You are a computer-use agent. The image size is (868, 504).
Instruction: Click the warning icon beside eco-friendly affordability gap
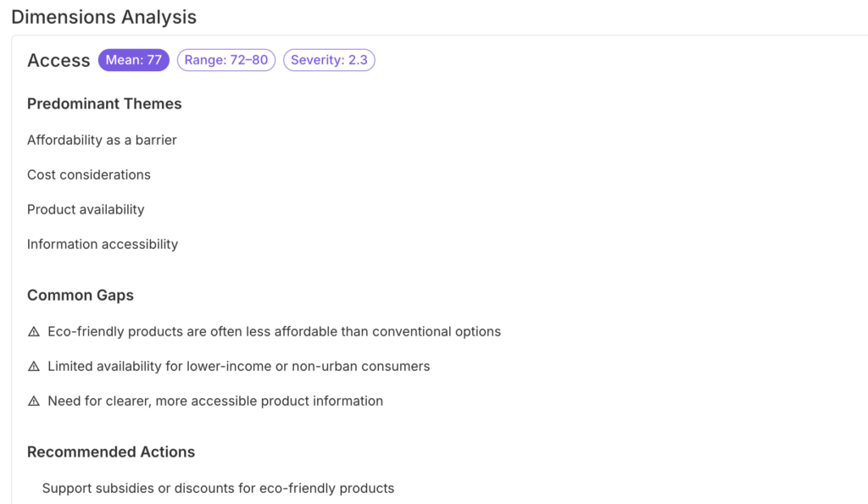(x=34, y=332)
